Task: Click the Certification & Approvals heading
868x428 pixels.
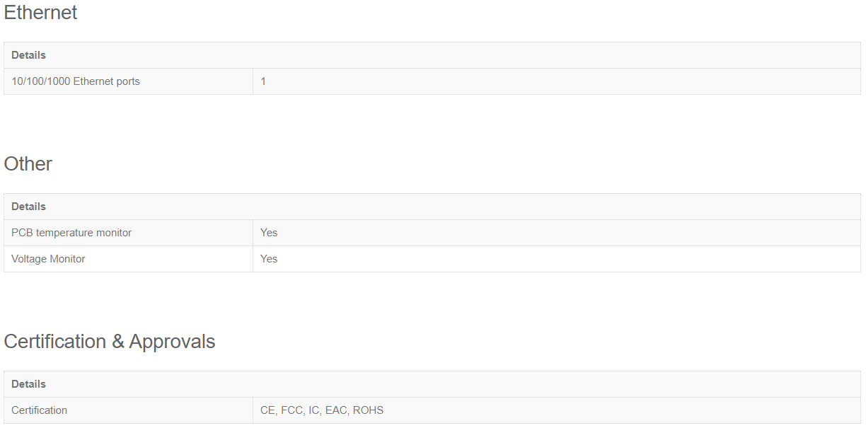Action: coord(110,342)
